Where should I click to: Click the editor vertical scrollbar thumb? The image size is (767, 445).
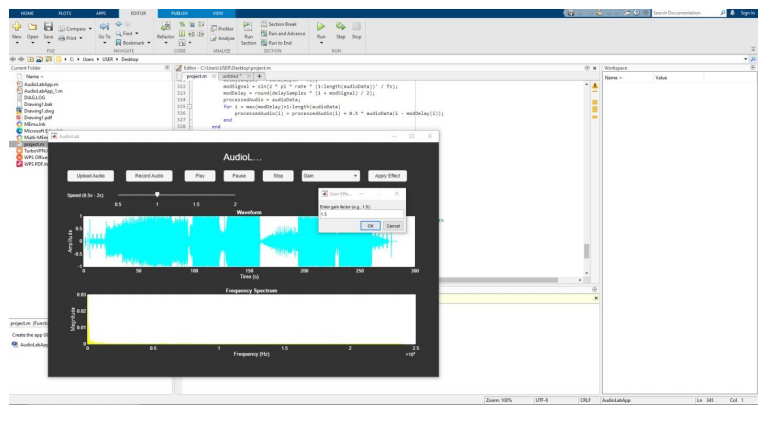(587, 251)
